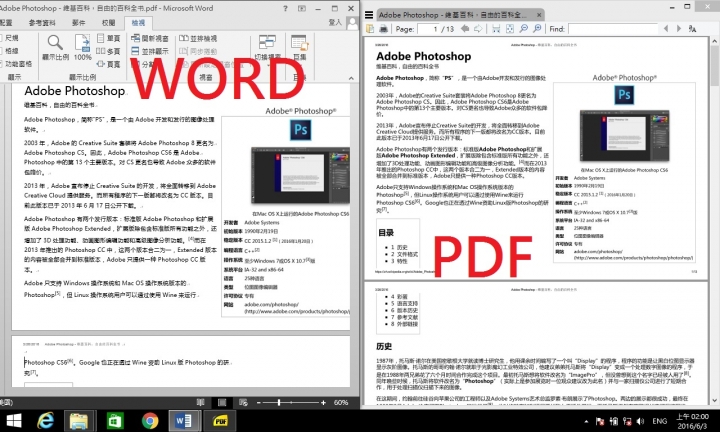Click the zoom out minus button in Word status bar
This screenshot has width=720, height=432.
coord(259,402)
